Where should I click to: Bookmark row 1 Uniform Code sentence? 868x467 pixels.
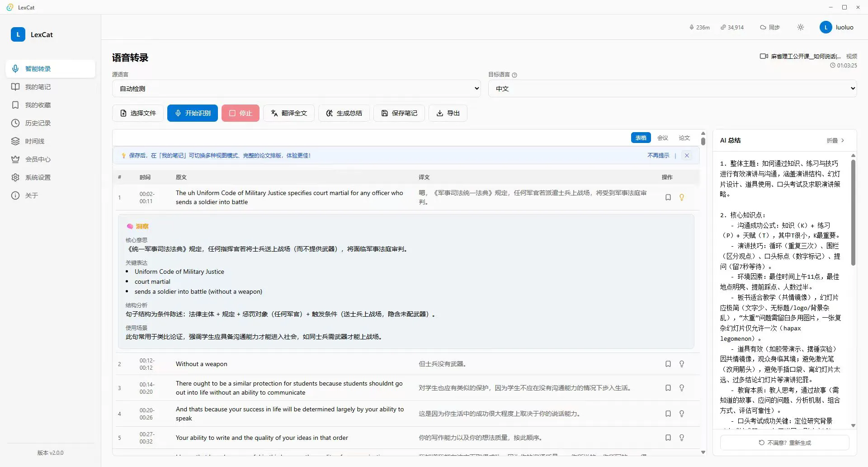668,197
